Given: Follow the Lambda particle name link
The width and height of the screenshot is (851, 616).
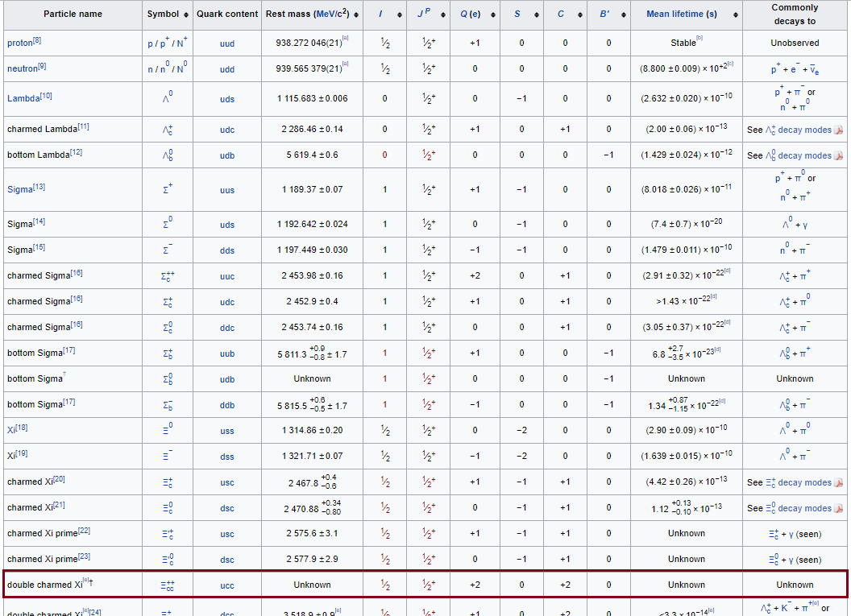Looking at the screenshot, I should coord(23,98).
